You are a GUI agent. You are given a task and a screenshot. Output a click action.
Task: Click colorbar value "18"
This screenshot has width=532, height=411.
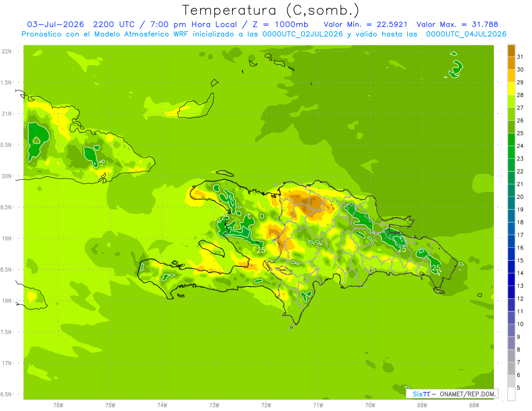click(x=520, y=222)
